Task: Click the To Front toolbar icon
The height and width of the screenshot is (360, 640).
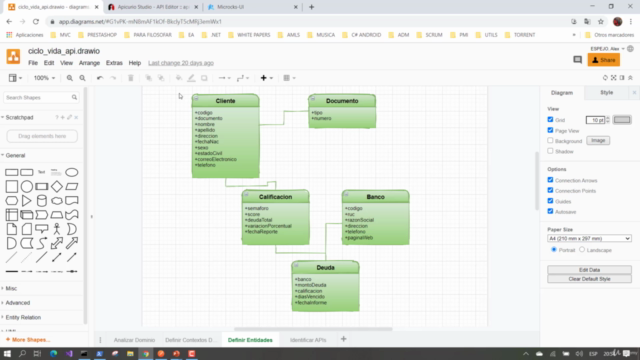Action: click(x=149, y=78)
